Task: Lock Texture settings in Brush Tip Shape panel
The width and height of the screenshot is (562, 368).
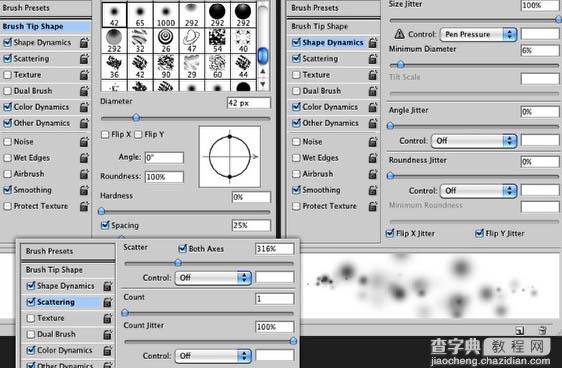Action: 84,75
